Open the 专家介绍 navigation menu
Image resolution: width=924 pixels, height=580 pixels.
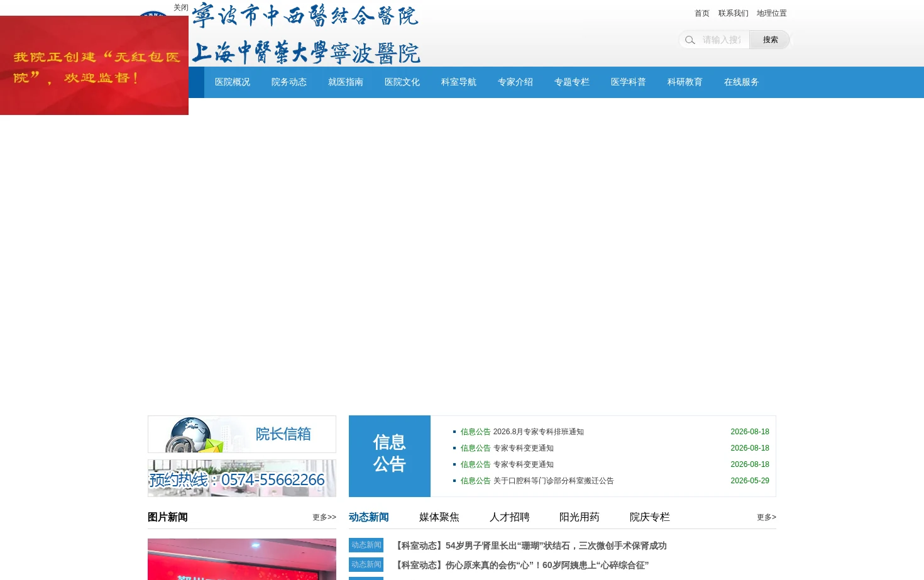(515, 82)
